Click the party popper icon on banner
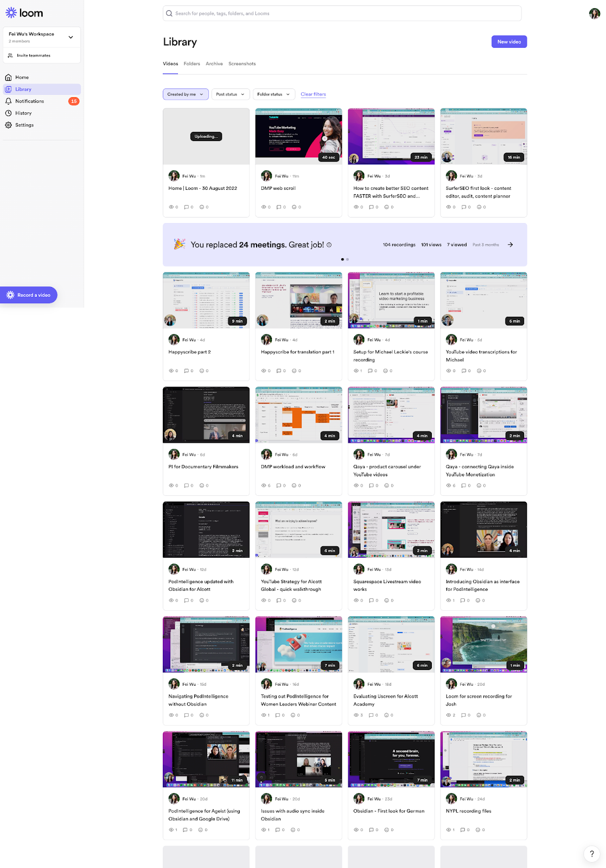Screen dimensions: 606x868 click(x=179, y=244)
